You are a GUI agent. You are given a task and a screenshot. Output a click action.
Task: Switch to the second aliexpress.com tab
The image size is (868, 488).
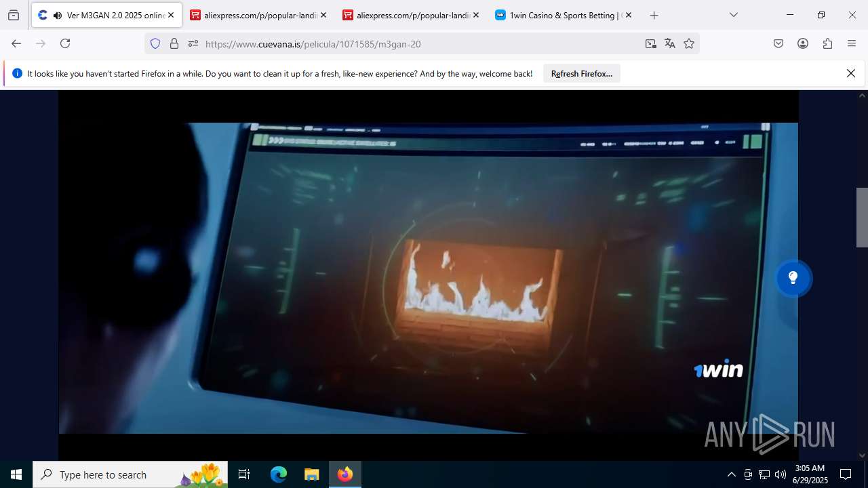pyautogui.click(x=411, y=15)
